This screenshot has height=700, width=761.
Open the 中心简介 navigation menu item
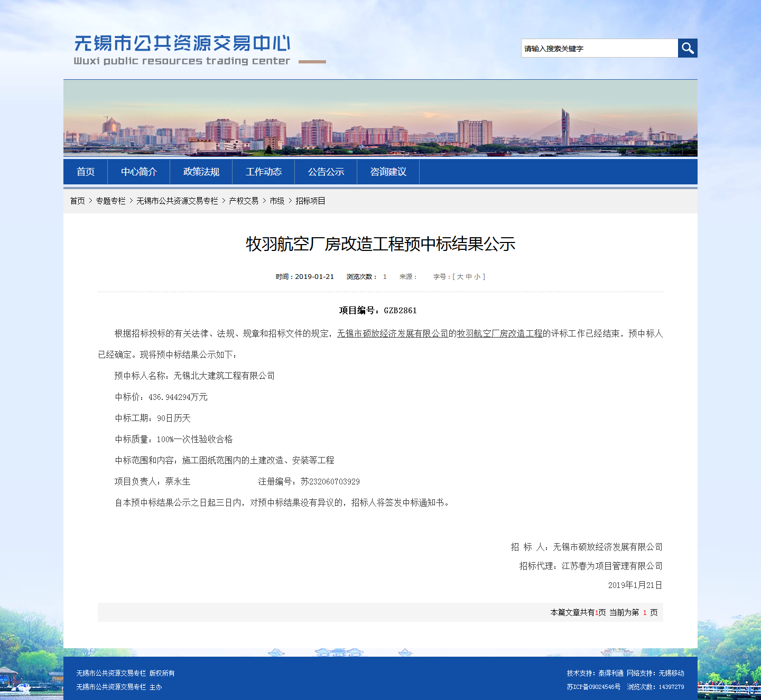click(x=138, y=172)
